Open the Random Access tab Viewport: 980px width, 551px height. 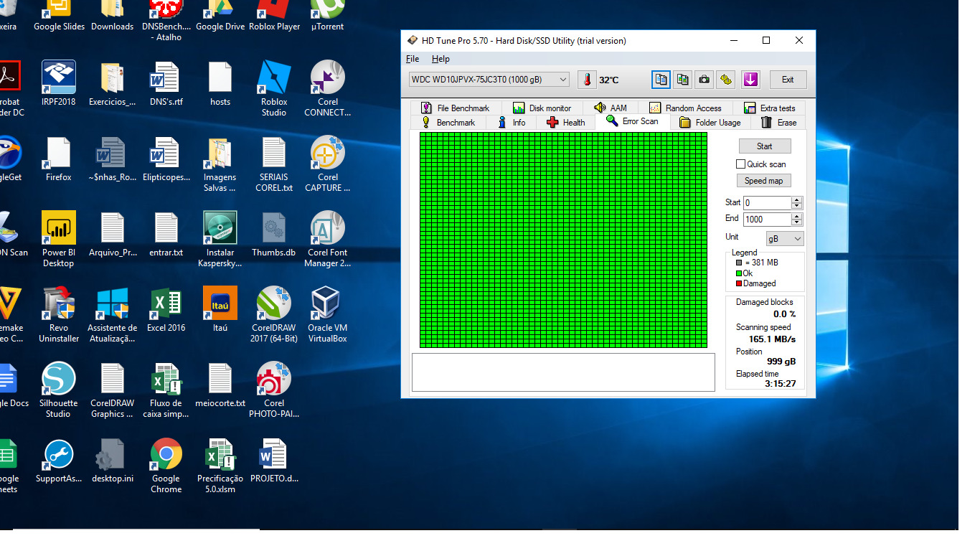pyautogui.click(x=685, y=108)
